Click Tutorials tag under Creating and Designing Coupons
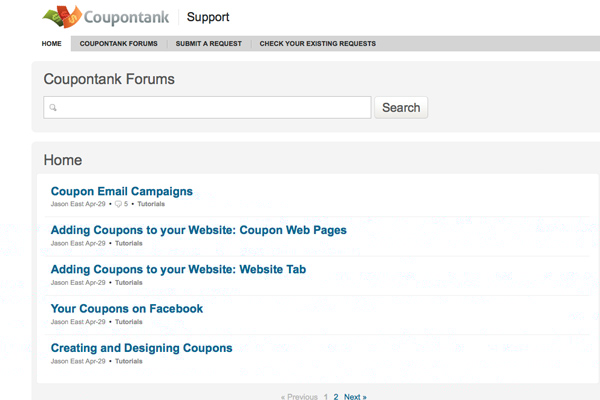 [129, 361]
